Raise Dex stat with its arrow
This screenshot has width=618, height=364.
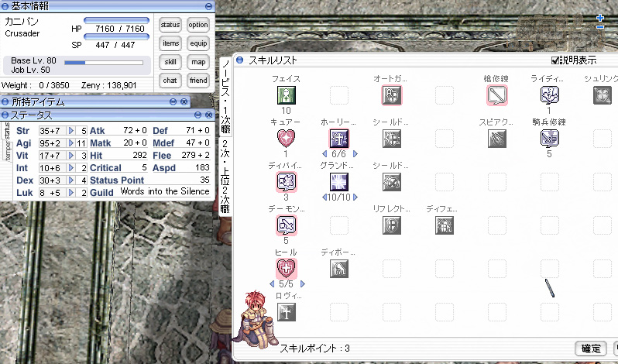click(x=71, y=180)
